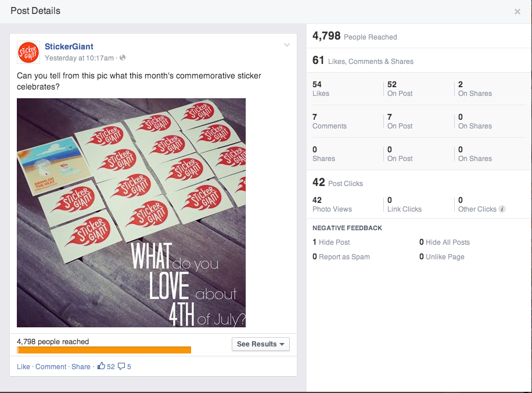Click the Comment link under the post
The height and width of the screenshot is (393, 532).
(x=51, y=367)
